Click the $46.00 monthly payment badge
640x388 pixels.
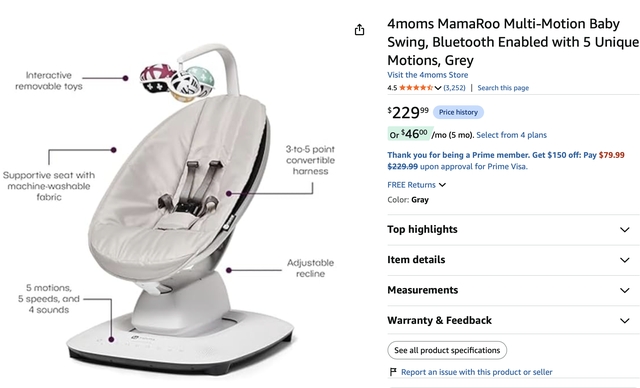point(409,134)
